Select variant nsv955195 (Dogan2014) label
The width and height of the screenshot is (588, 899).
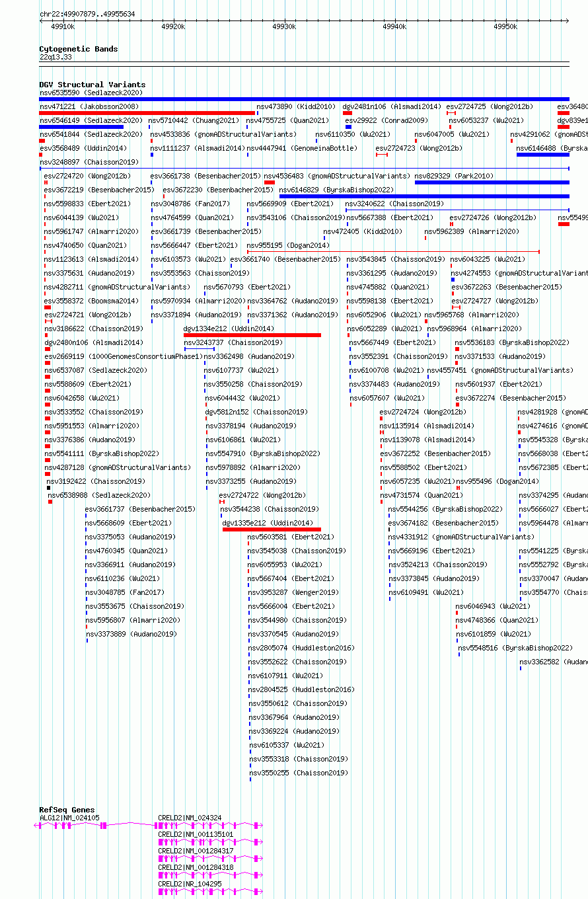[x=288, y=245]
